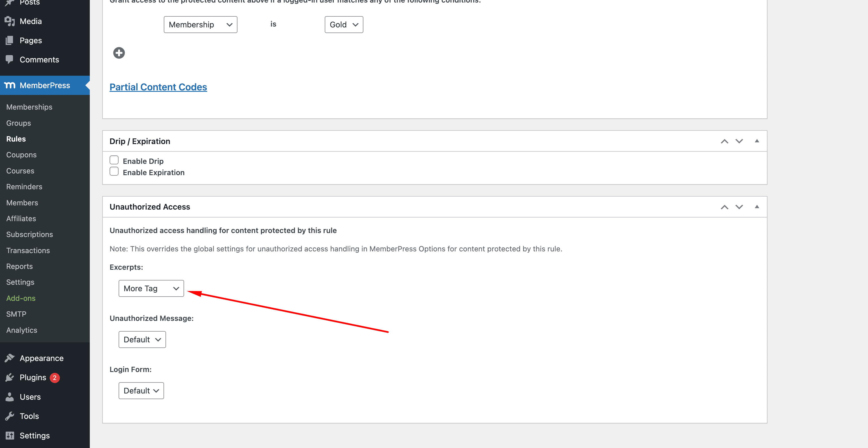The image size is (868, 448).
Task: Go to Media in sidebar
Action: [31, 21]
